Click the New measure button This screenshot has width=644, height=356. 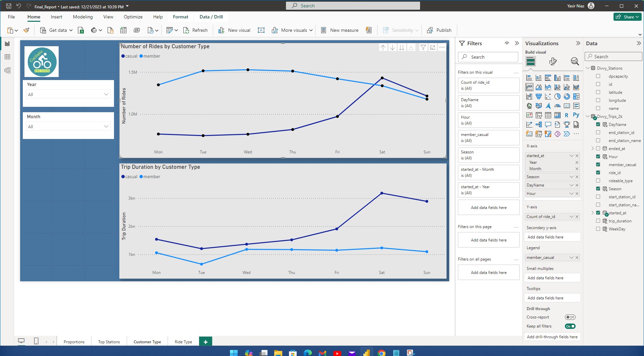pos(340,30)
